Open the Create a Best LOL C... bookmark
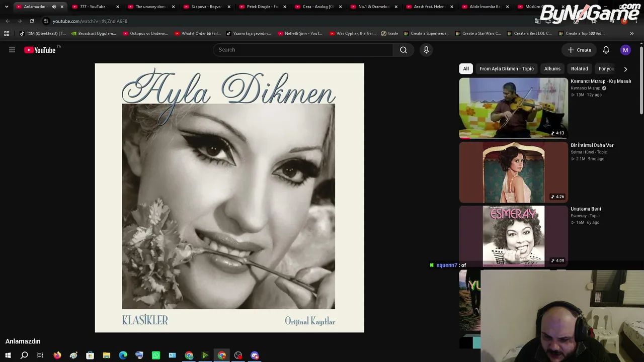Viewport: 644px width, 362px height. click(x=529, y=34)
